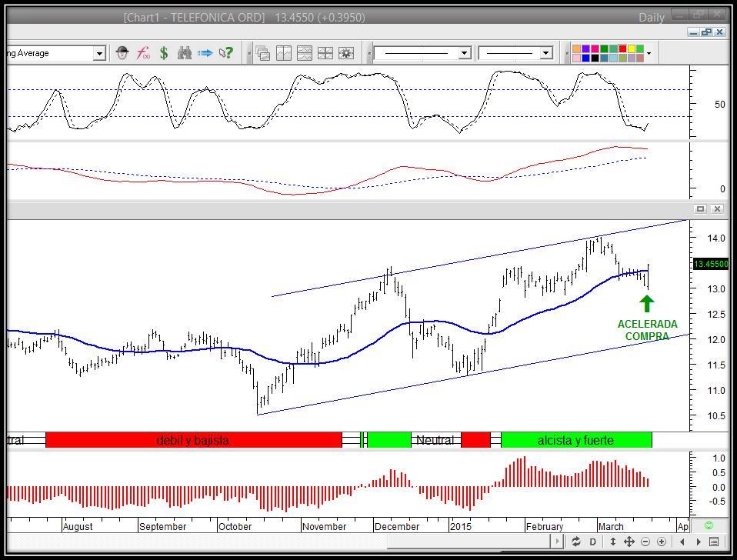Select the blue color swatch
Viewport: 737px width, 560px height.
click(585, 58)
